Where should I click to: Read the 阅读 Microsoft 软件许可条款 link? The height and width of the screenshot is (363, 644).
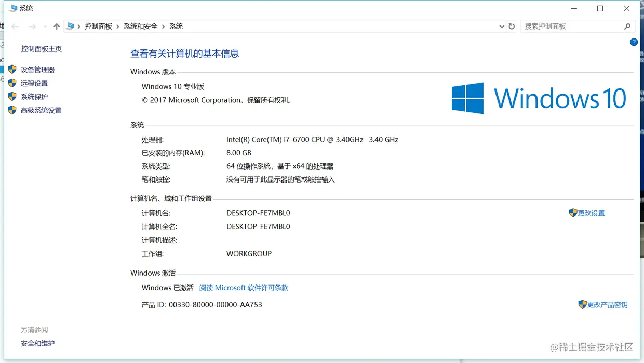(244, 288)
